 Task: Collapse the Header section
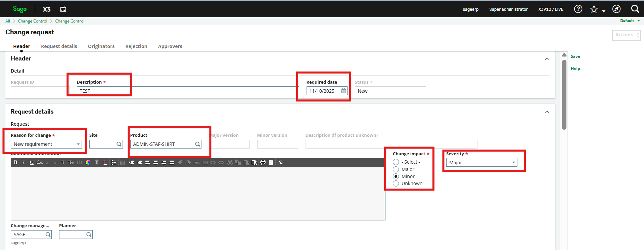click(547, 59)
